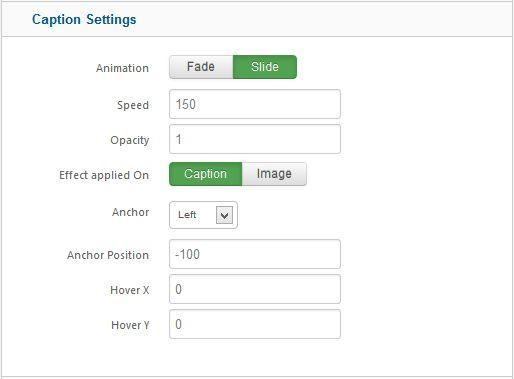Click the Speed input field
The width and height of the screenshot is (514, 379).
(x=255, y=104)
